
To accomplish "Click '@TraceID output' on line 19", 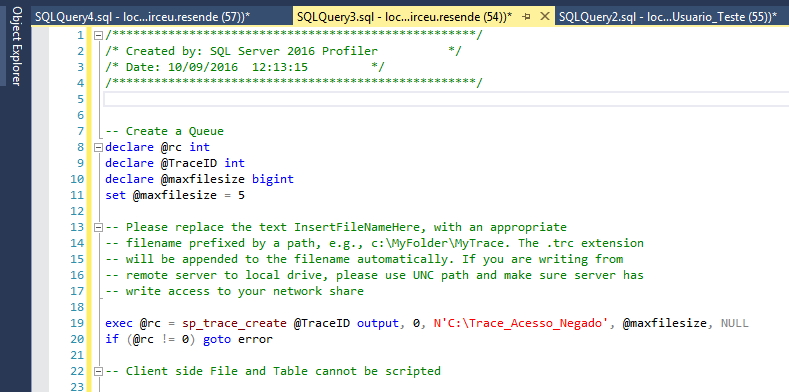I will click(347, 323).
